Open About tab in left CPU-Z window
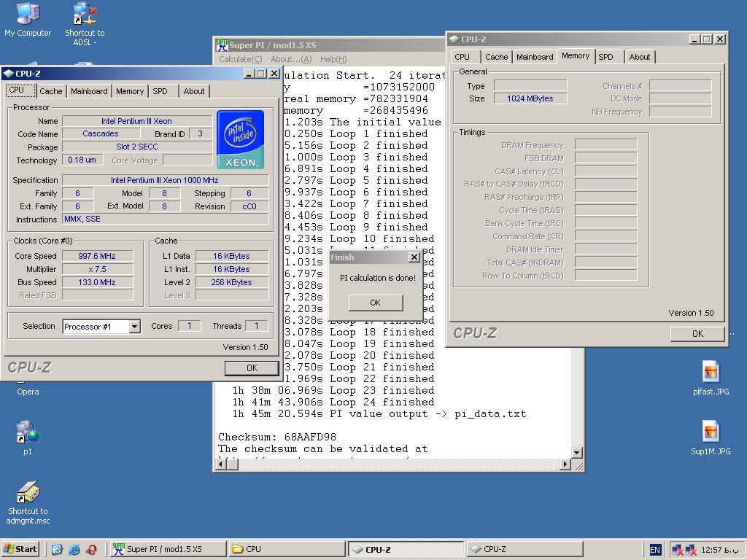Image resolution: width=747 pixels, height=560 pixels. pos(194,91)
